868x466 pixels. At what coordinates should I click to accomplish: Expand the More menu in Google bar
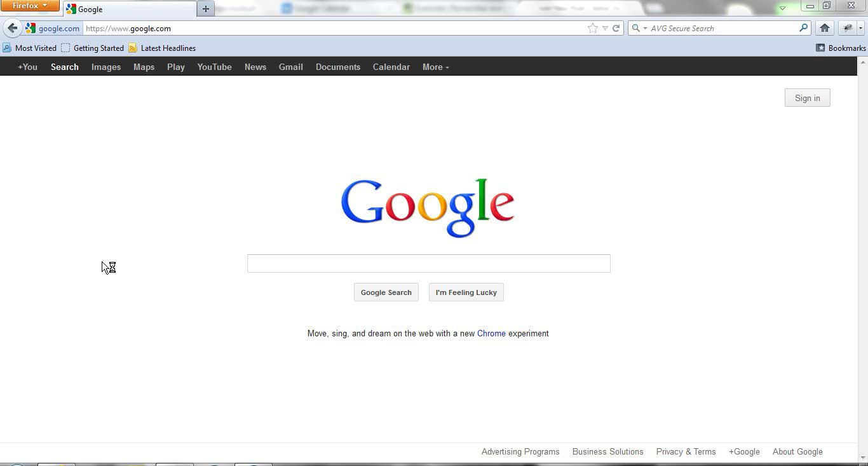point(435,67)
